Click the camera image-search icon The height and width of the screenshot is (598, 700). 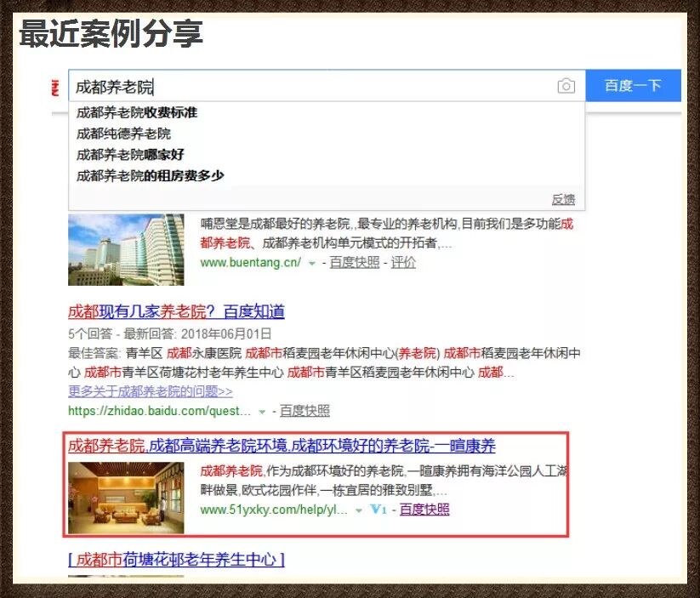coord(566,86)
